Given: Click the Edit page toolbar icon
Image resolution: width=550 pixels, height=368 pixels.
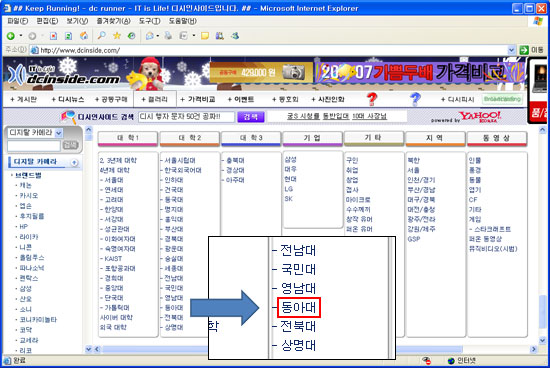Looking at the screenshot, I should coord(183,35).
